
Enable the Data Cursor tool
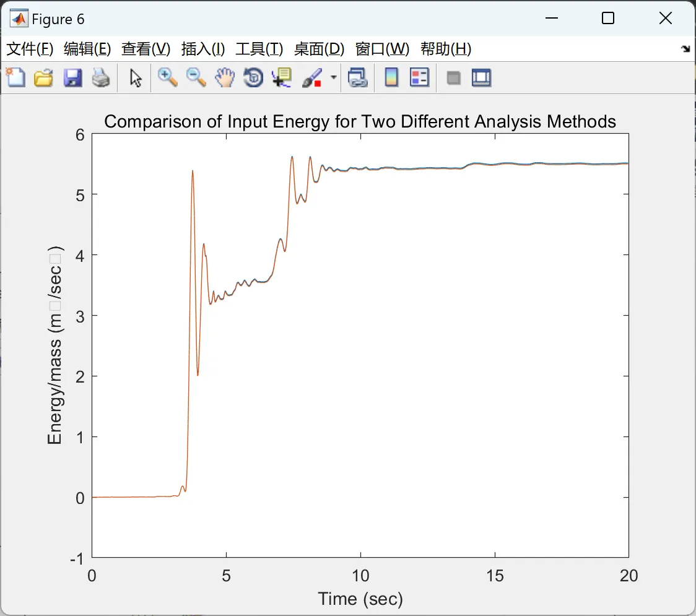[281, 77]
